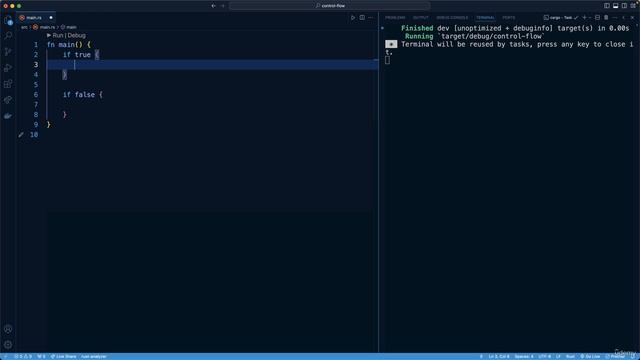Go forward with the navigation arrow
This screenshot has height=360, width=640.
[223, 6]
